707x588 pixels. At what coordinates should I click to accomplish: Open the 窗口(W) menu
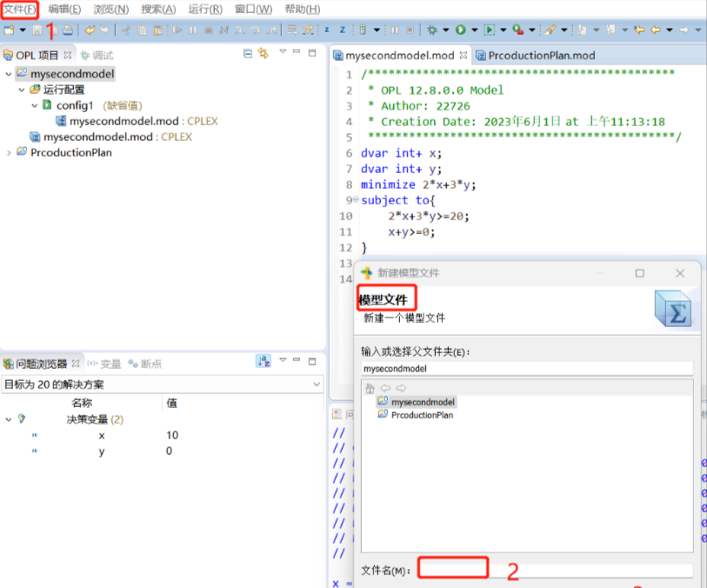pos(253,9)
